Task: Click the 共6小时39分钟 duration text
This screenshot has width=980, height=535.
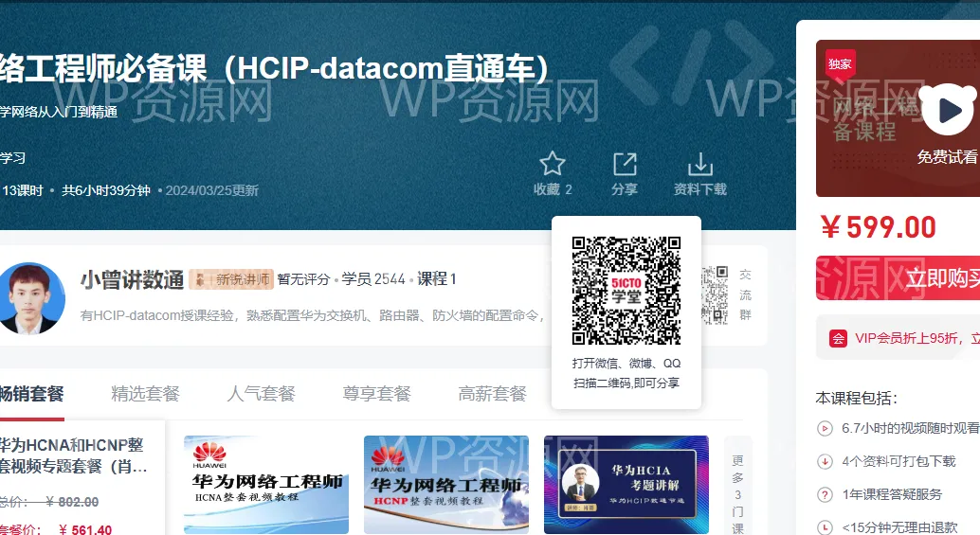Action: pyautogui.click(x=105, y=190)
